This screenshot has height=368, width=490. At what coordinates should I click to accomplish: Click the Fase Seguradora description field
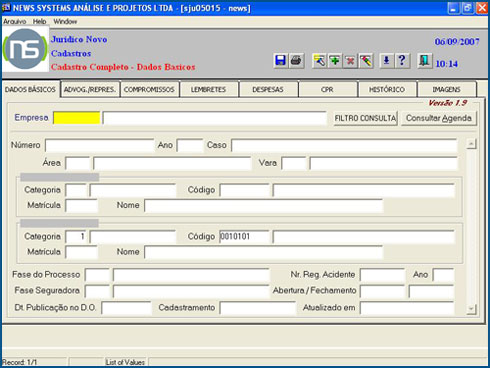[191, 291]
